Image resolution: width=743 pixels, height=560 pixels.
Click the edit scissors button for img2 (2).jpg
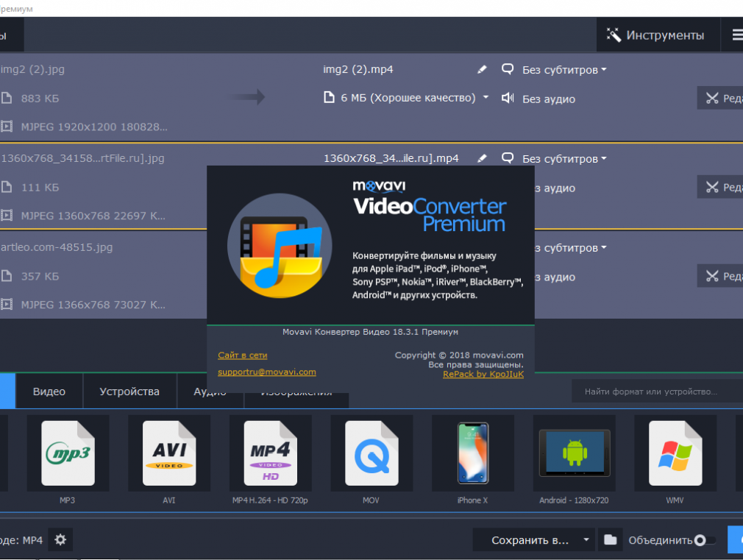click(x=720, y=98)
